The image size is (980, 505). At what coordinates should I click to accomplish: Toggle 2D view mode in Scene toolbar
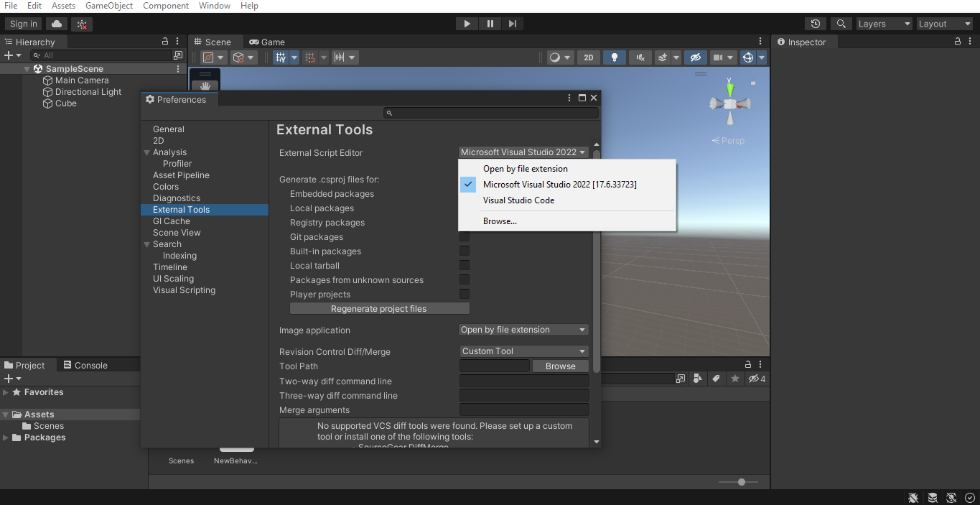click(x=589, y=57)
